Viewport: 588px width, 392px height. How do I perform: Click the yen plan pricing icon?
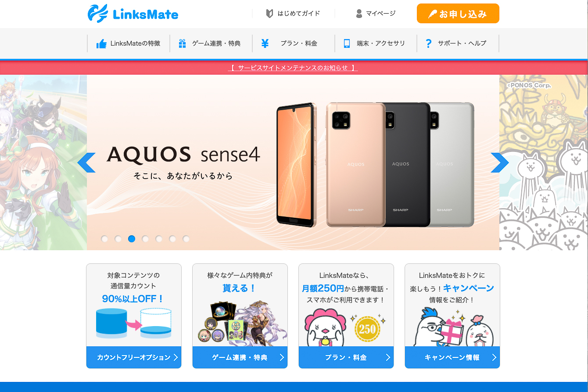(265, 43)
